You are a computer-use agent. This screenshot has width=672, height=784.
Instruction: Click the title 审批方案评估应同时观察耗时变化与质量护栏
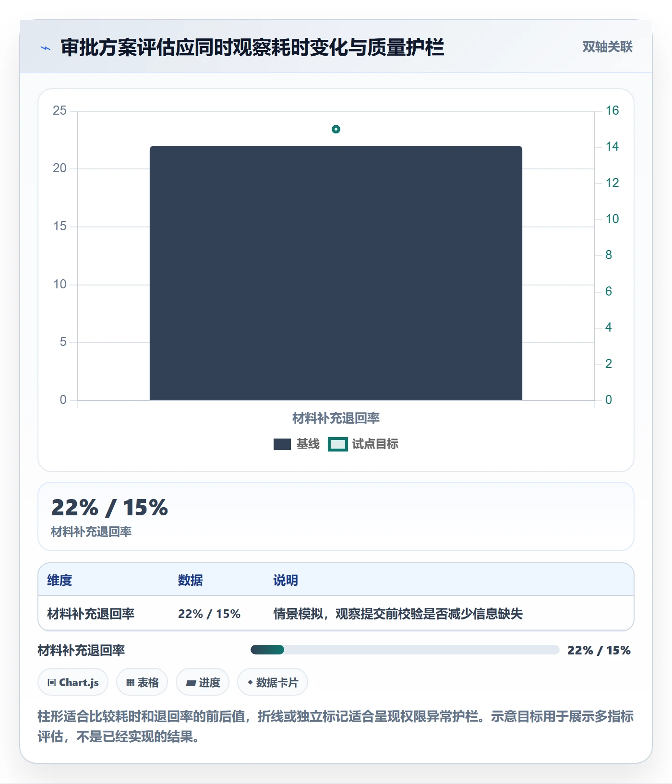click(252, 48)
